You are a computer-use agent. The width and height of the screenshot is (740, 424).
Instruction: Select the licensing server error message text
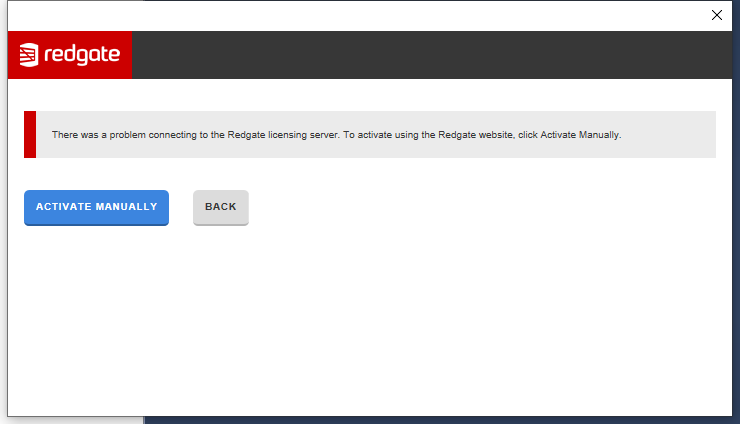pos(336,135)
